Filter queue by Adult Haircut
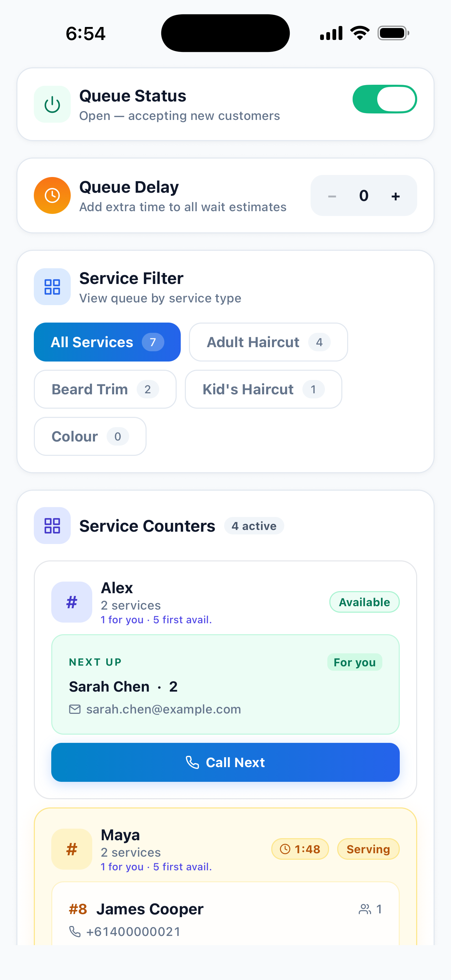The width and height of the screenshot is (451, 980). [x=269, y=342]
